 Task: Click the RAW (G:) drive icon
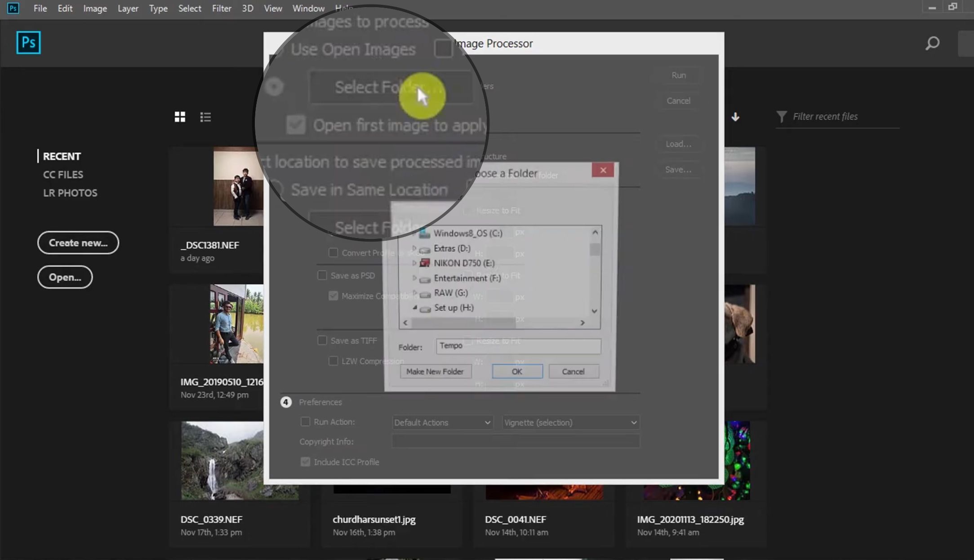(425, 294)
